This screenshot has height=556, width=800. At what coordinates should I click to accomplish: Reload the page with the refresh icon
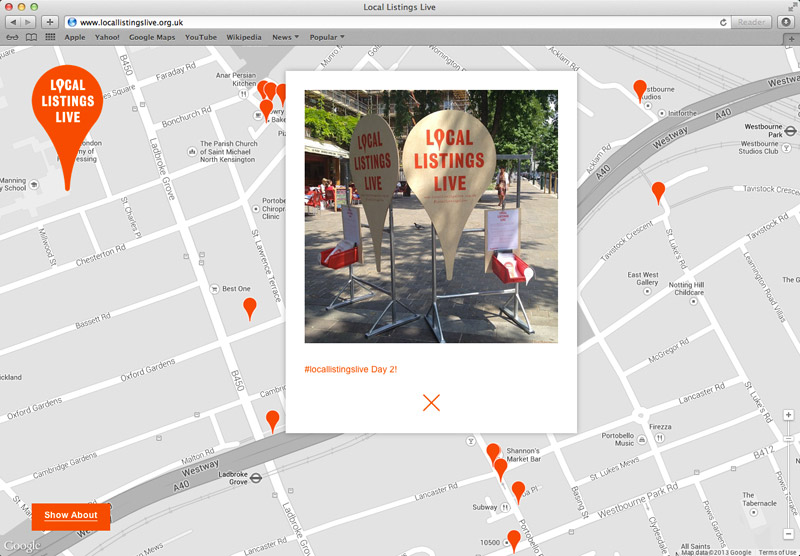[723, 22]
